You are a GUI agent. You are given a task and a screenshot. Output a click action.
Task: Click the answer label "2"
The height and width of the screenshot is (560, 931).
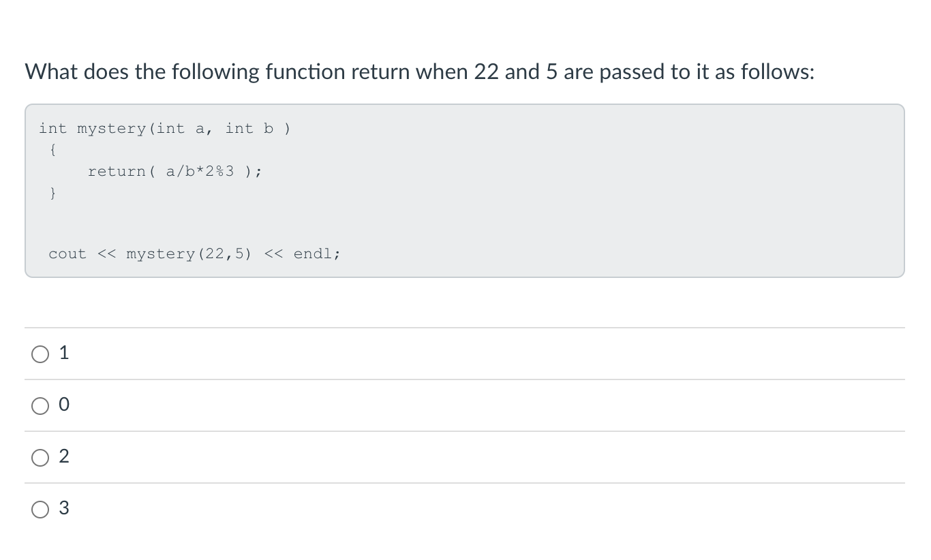coord(64,457)
